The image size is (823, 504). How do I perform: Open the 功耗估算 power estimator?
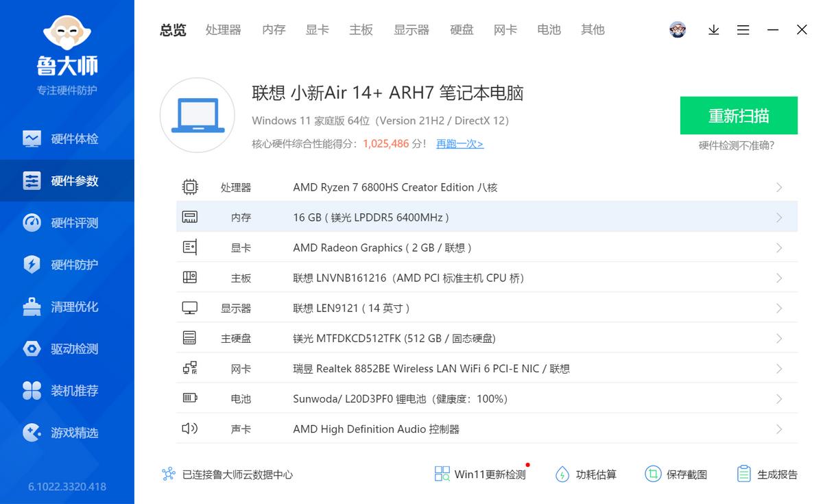(586, 474)
